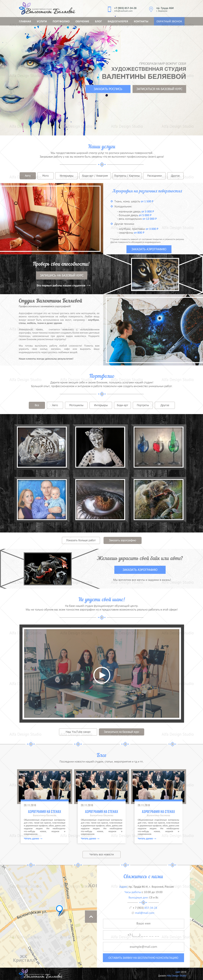Open the third blog card image
The width and height of the screenshot is (203, 980).
[159, 786]
